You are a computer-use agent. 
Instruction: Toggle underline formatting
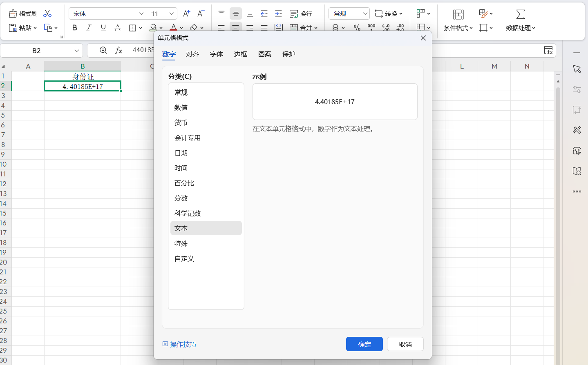pyautogui.click(x=103, y=28)
